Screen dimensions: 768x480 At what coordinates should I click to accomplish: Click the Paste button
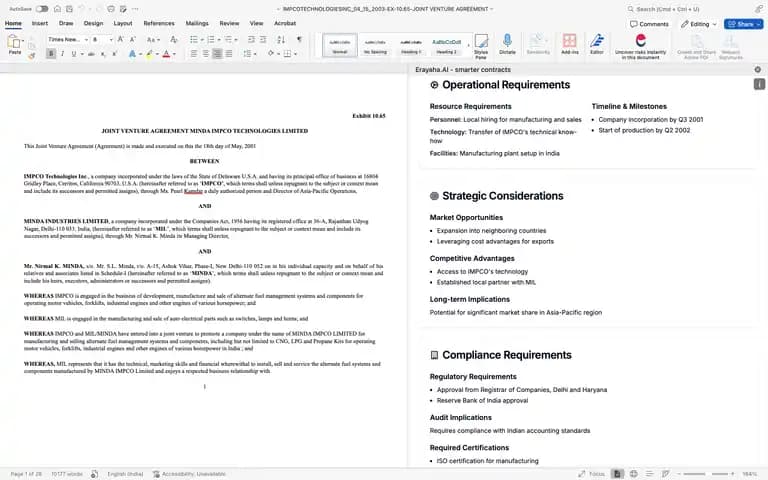click(15, 46)
